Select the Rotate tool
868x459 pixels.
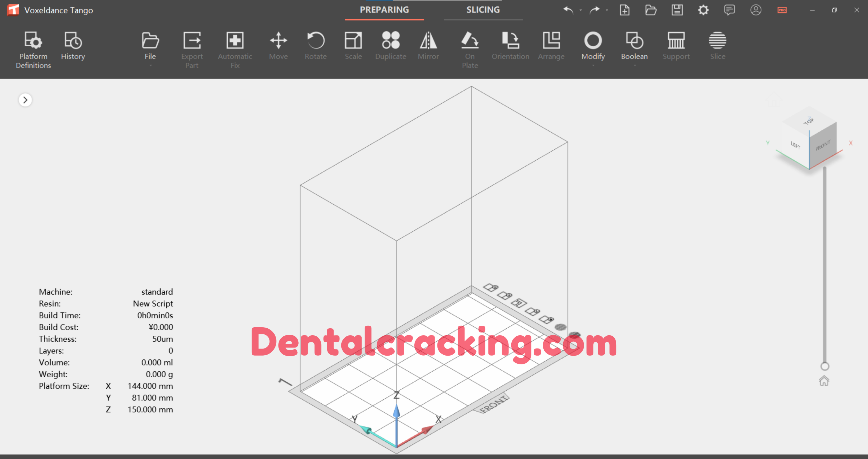[315, 46]
